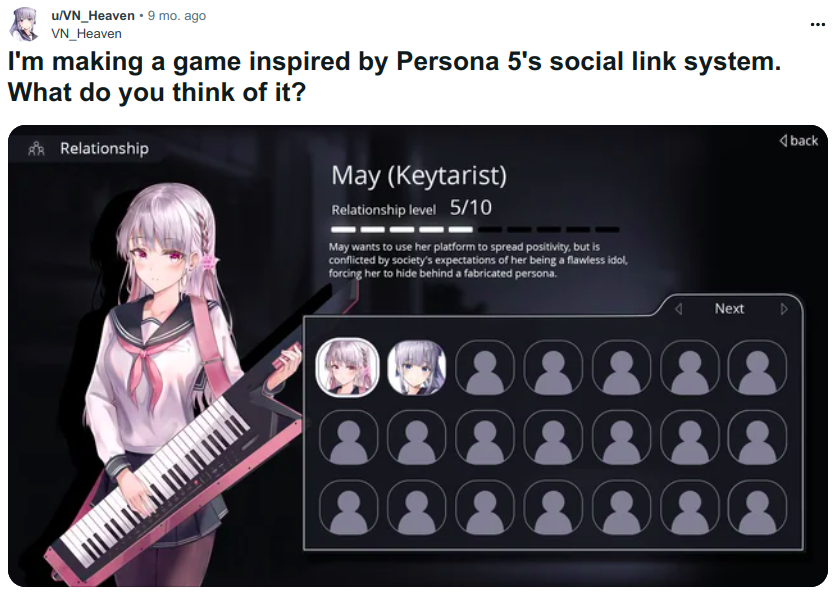This screenshot has height=597, width=833.
Task: Click left arrow beside Next
Action: [678, 309]
